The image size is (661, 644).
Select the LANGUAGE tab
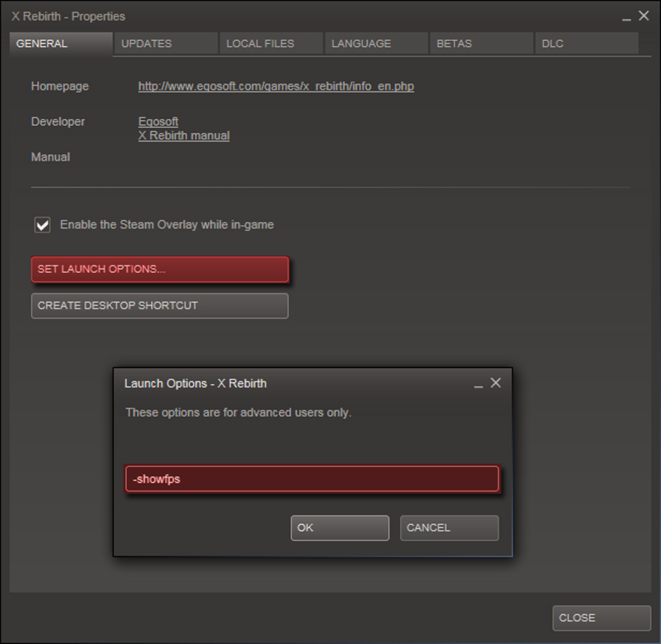(x=376, y=44)
